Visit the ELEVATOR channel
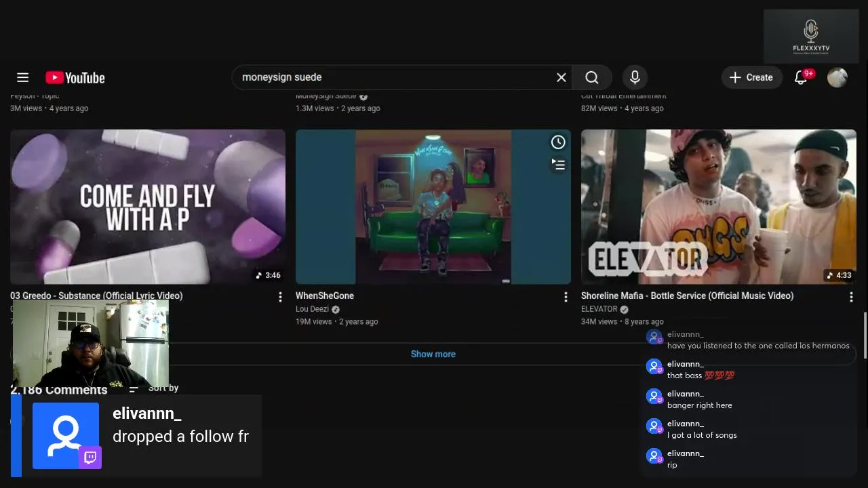 pos(599,309)
